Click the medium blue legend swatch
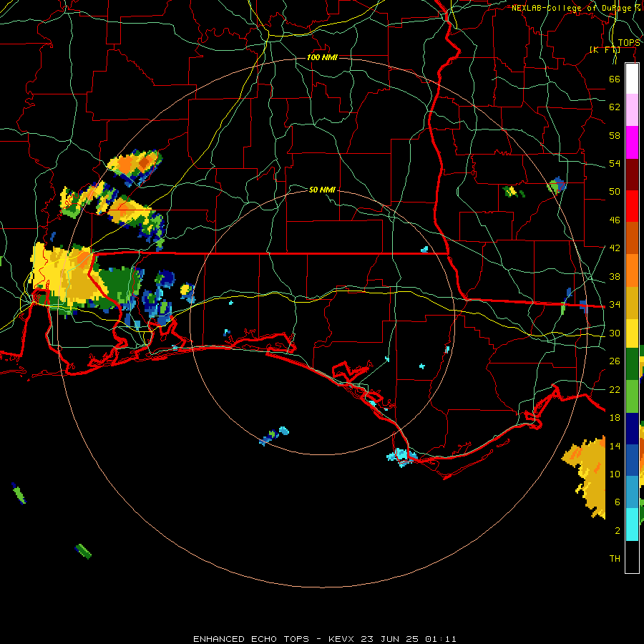This screenshot has width=644, height=644. click(x=632, y=460)
